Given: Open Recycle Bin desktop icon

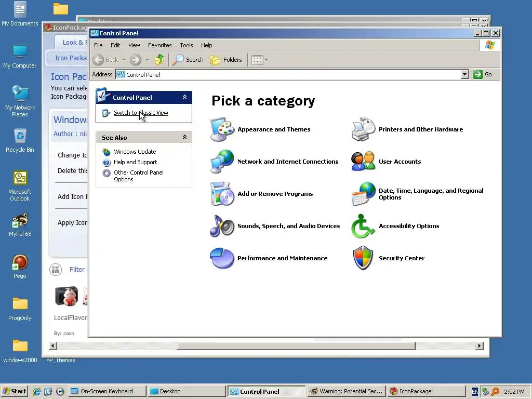Looking at the screenshot, I should pos(20,140).
